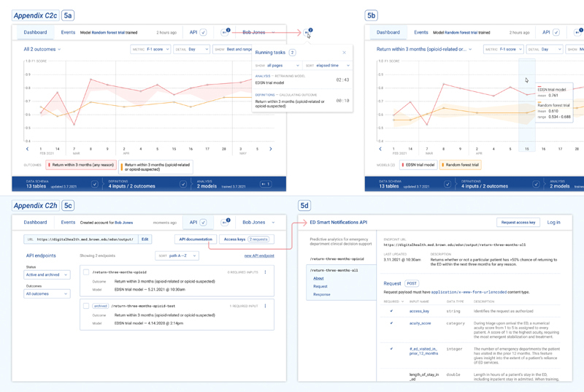
Task: Click running tasks icon in 5c header
Action: [x=226, y=223]
